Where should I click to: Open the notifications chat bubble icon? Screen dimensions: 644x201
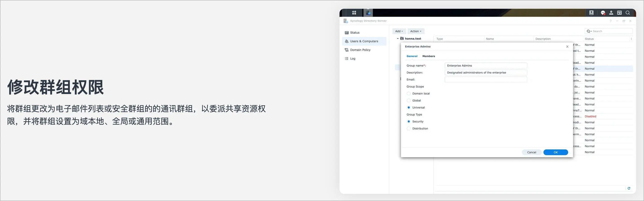(603, 13)
